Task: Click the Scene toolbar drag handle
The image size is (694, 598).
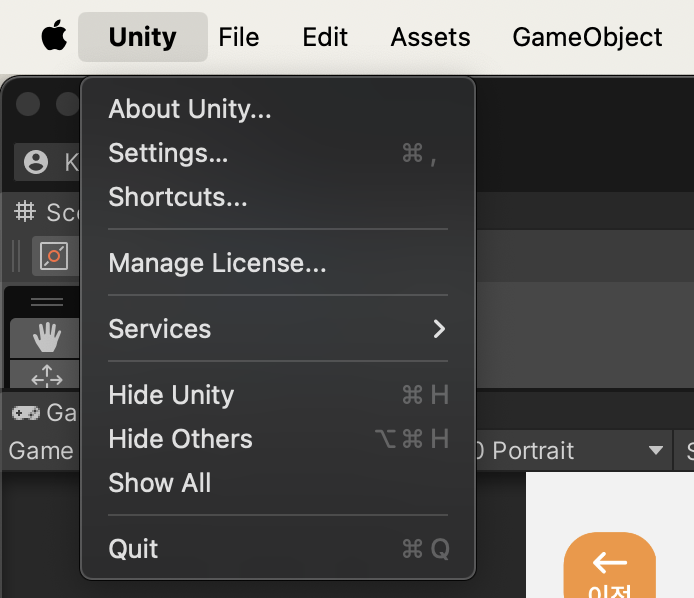Action: click(x=16, y=256)
